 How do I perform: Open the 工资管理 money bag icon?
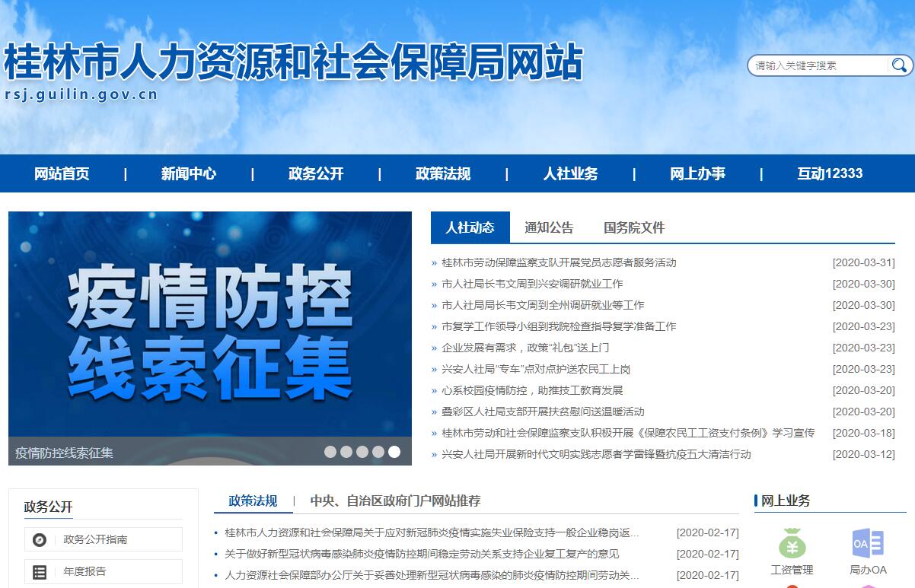click(792, 543)
